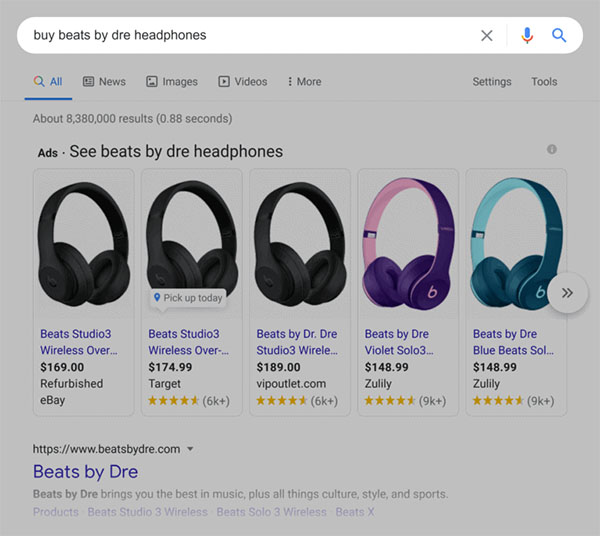Open the vipoutlet.com black Studio3 headphone image
The image size is (600, 536).
click(300, 244)
